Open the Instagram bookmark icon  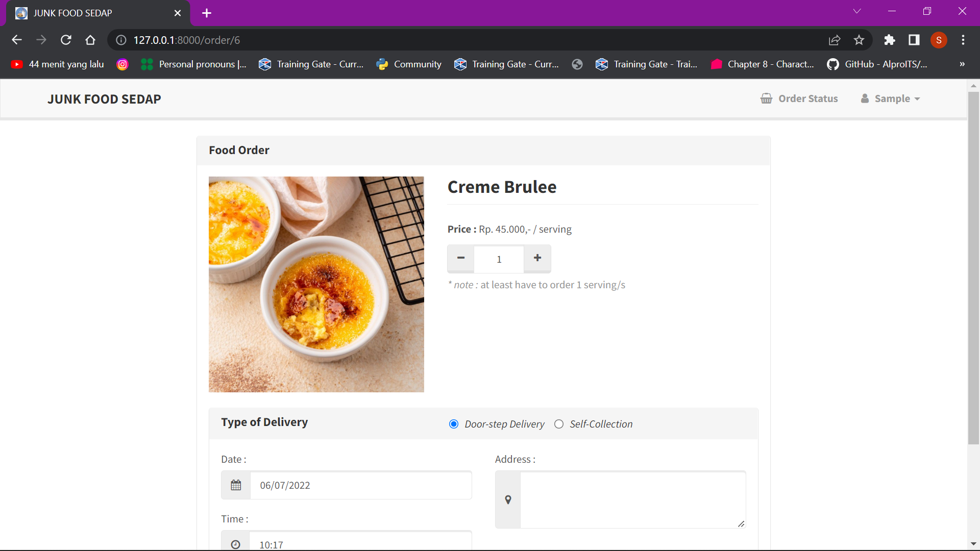[122, 64]
